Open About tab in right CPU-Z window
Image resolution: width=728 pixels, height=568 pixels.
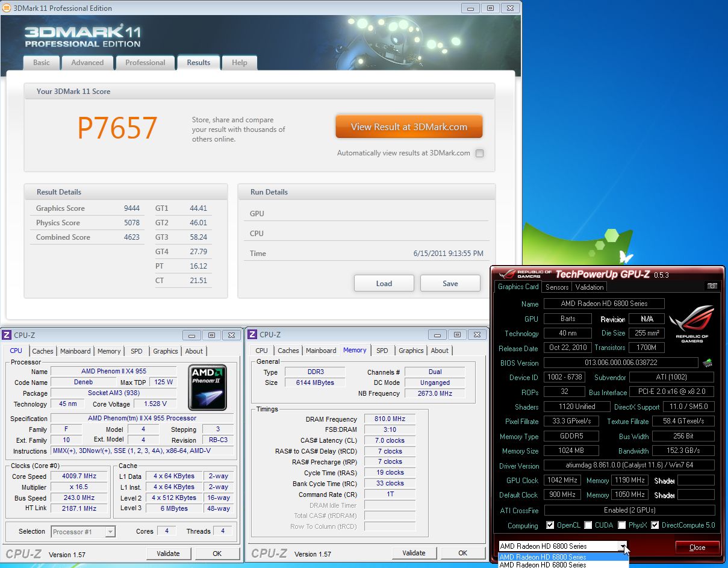(440, 351)
